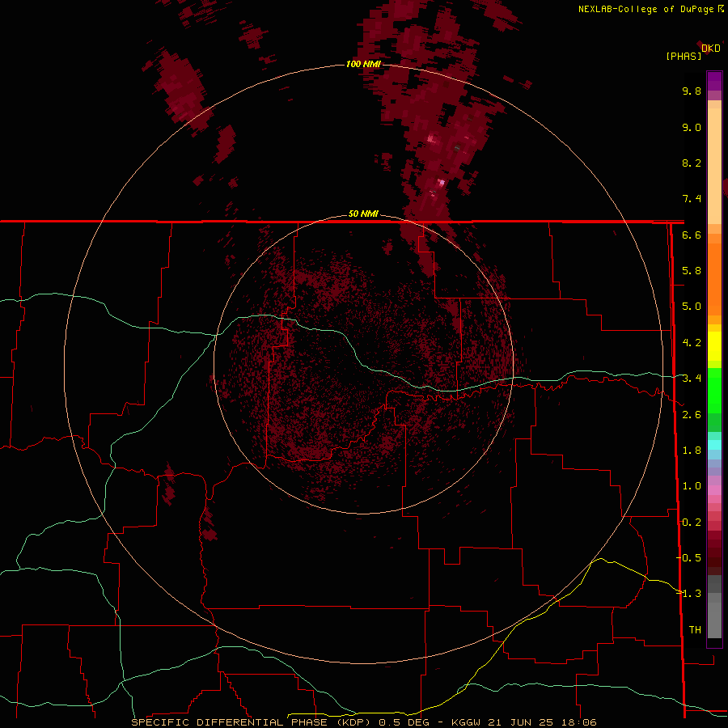The width and height of the screenshot is (728, 728).
Task: Click the 7.4 value on the color scale
Action: (692, 199)
